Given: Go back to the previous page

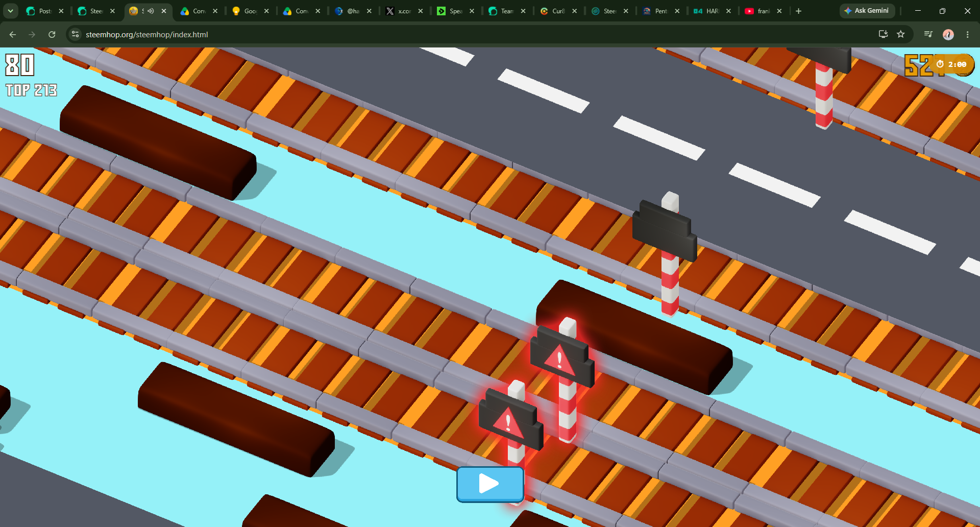Looking at the screenshot, I should [x=13, y=34].
